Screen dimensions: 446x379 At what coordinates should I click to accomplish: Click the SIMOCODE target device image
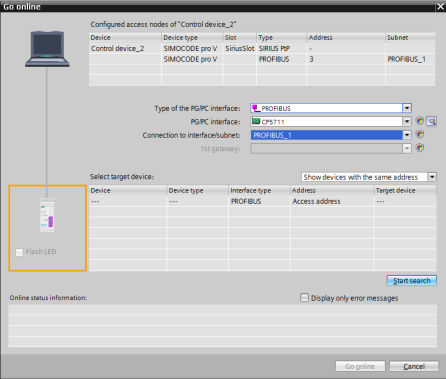click(47, 215)
